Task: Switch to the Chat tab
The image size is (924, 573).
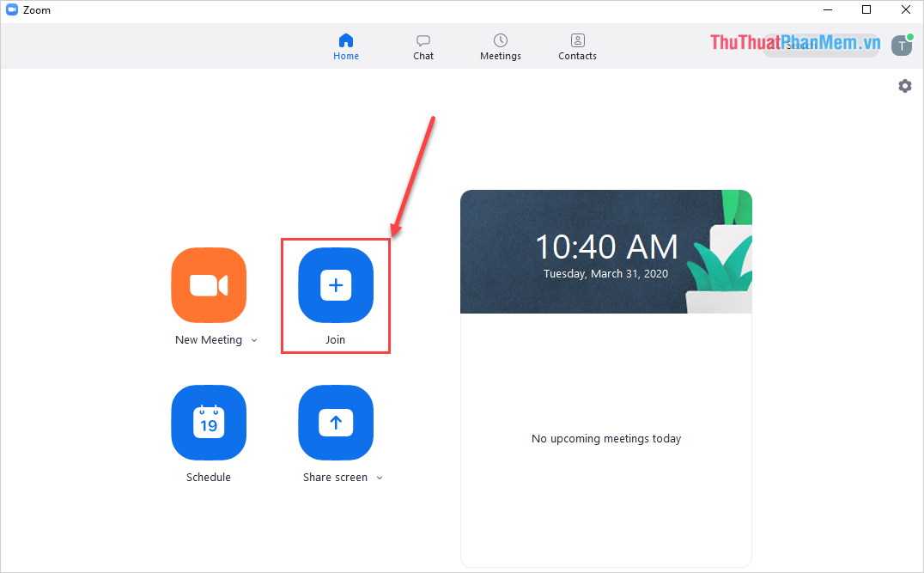Action: tap(423, 46)
